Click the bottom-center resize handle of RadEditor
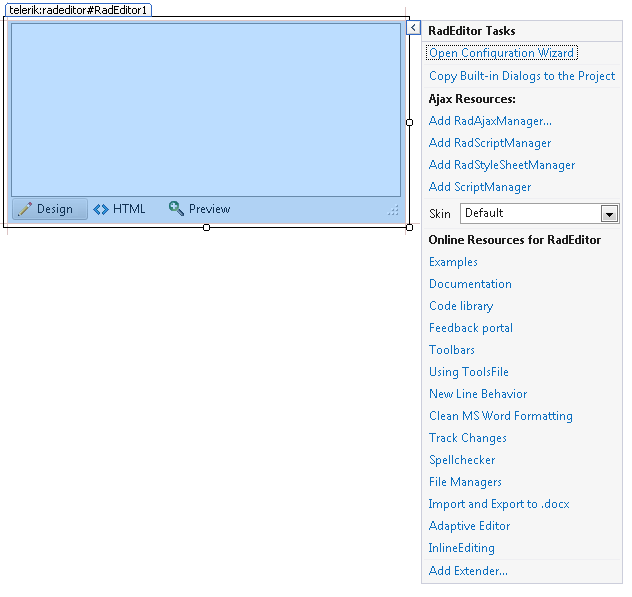 tap(206, 227)
